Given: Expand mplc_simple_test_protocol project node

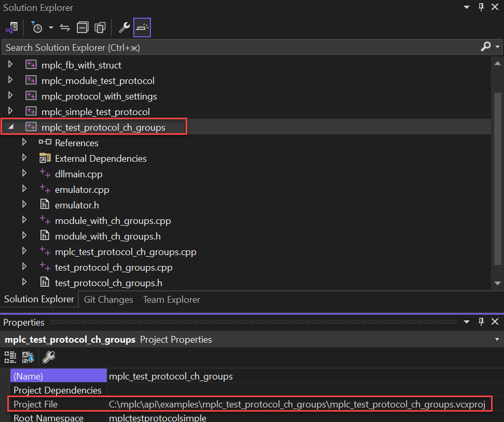Looking at the screenshot, I should tap(10, 111).
